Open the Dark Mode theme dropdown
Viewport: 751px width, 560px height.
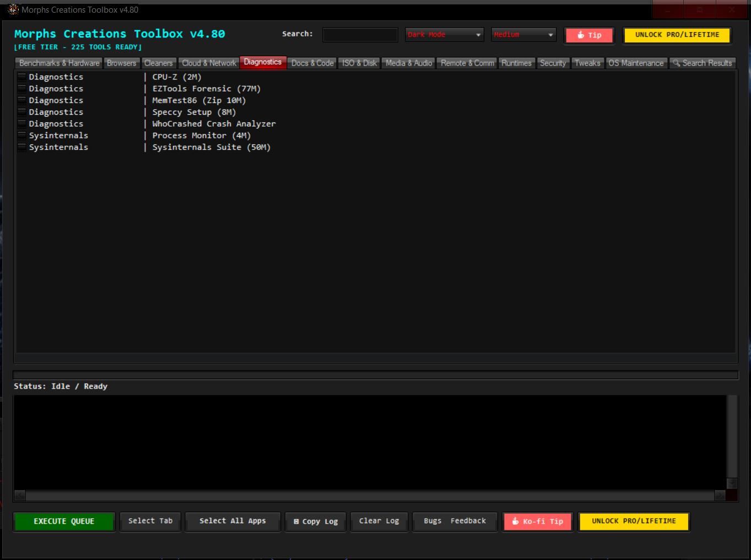444,35
